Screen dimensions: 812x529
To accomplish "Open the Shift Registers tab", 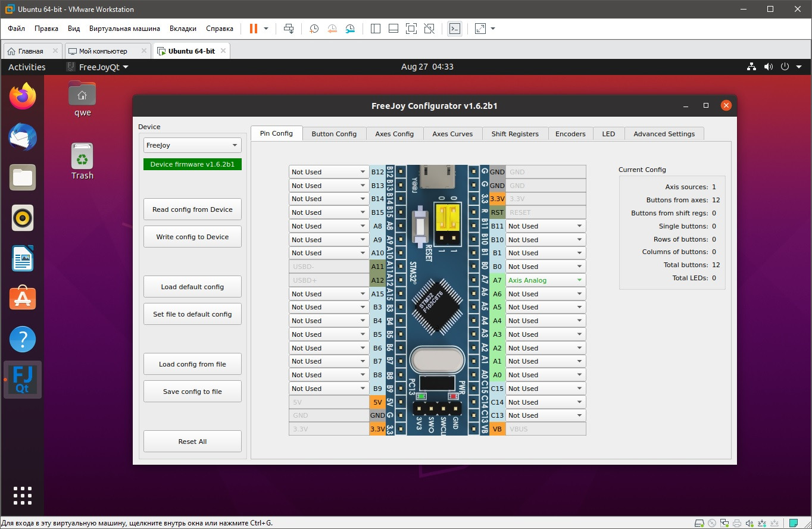I will tap(515, 134).
